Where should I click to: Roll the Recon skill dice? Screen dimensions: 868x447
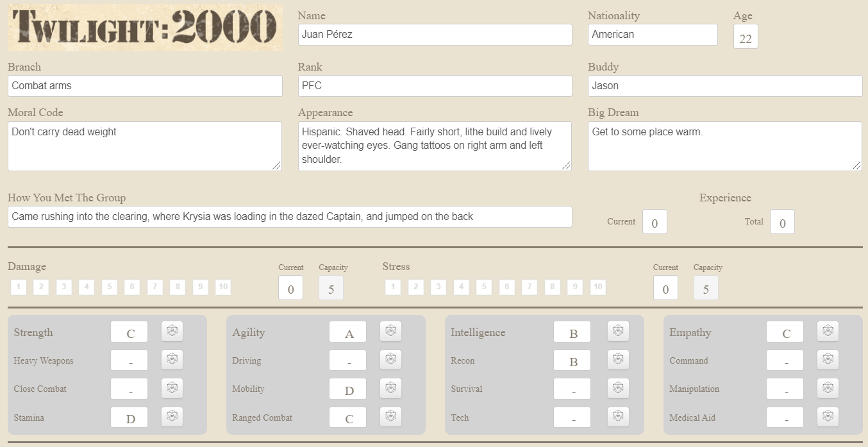pyautogui.click(x=617, y=360)
